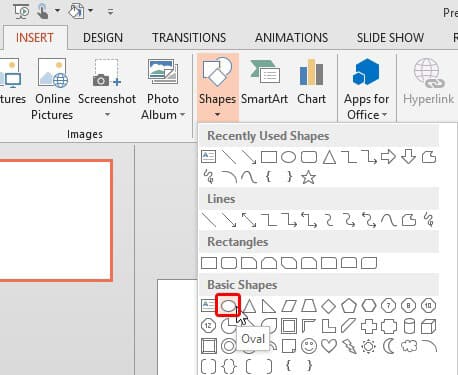Select the Decagon shape labeled 10
The width and height of the screenshot is (458, 375).
429,306
